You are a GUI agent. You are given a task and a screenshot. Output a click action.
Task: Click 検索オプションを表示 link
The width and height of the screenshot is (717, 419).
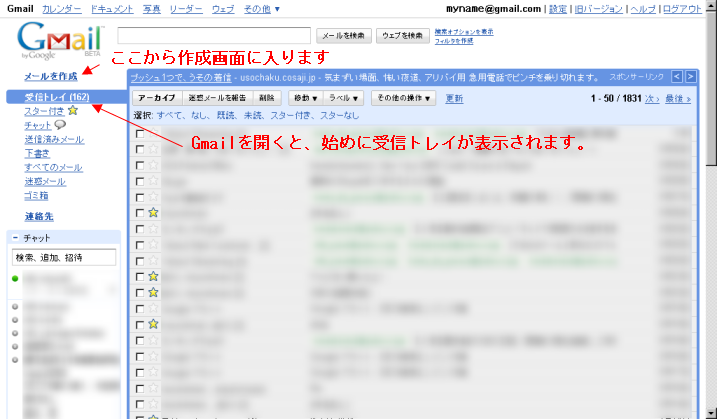coord(464,32)
